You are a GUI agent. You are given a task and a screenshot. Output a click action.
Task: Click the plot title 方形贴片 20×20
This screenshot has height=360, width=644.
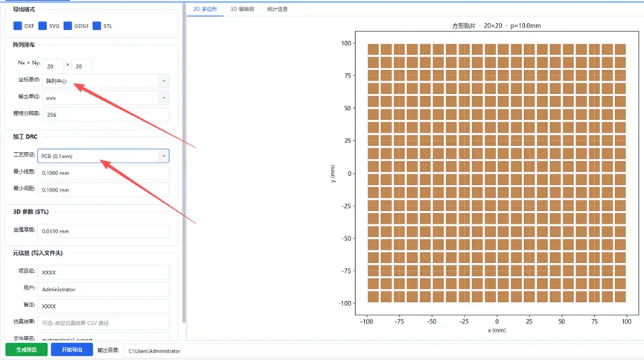point(496,25)
